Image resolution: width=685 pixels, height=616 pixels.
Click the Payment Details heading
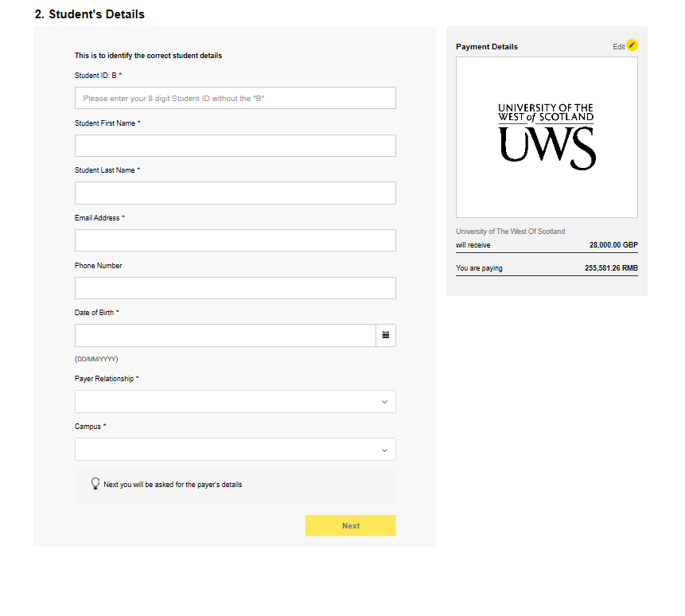[x=486, y=47]
